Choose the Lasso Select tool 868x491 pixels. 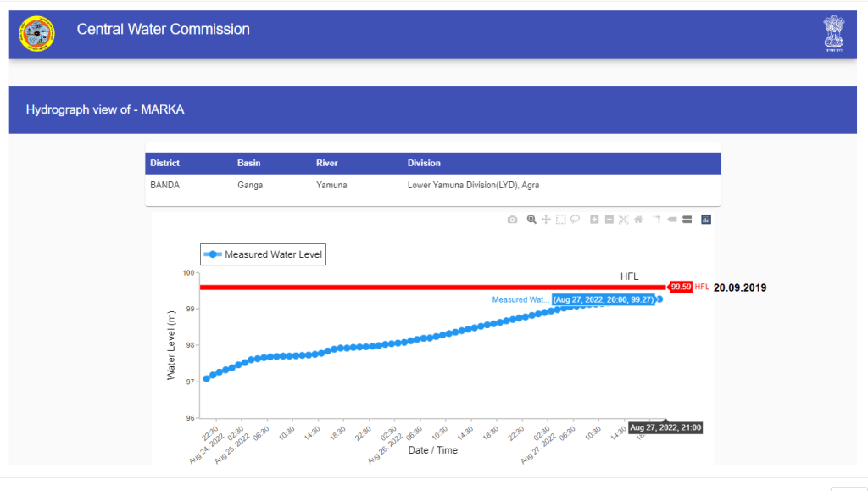(575, 220)
